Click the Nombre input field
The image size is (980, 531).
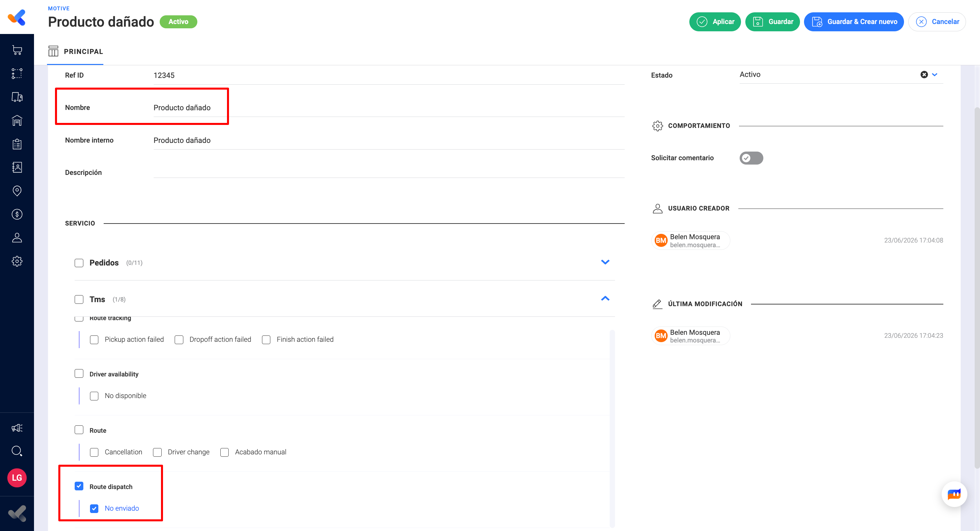pos(389,108)
